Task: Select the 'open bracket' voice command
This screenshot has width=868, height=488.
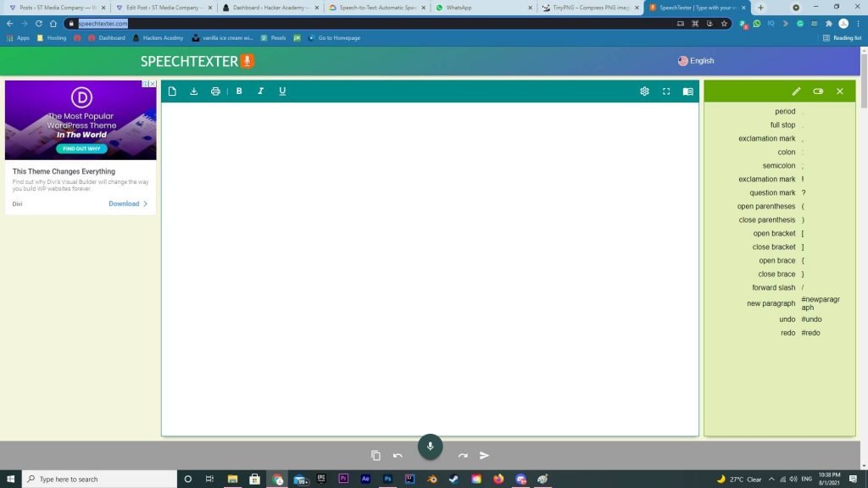Action: (774, 234)
